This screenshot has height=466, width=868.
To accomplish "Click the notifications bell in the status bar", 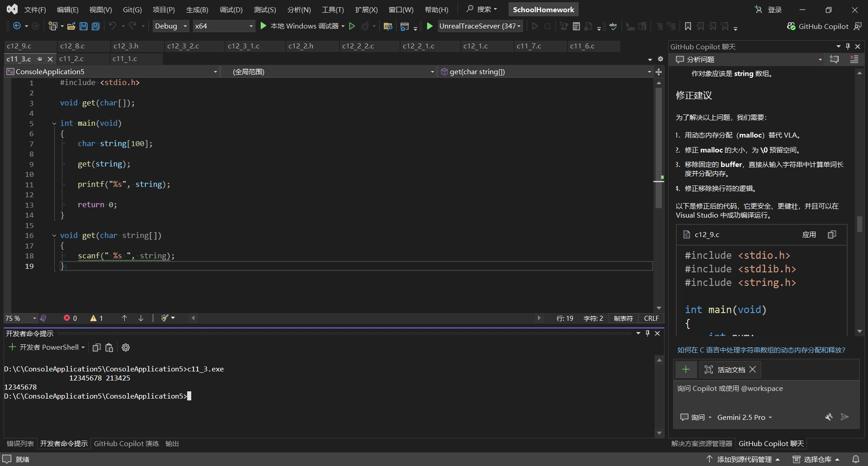I will [856, 459].
